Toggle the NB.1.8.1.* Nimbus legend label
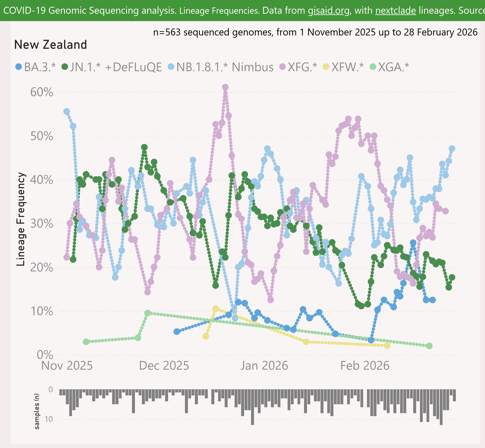485x448 pixels. pyautogui.click(x=225, y=67)
